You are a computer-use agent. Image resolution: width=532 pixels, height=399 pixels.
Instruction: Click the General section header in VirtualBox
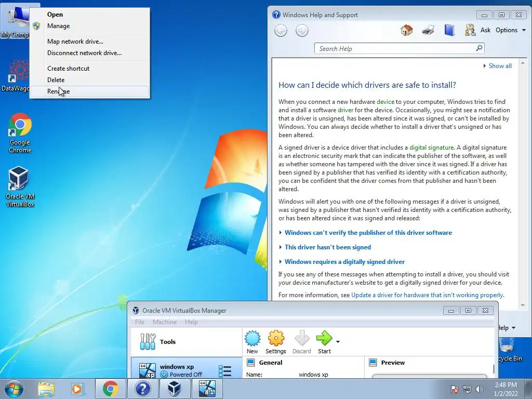[x=270, y=363]
